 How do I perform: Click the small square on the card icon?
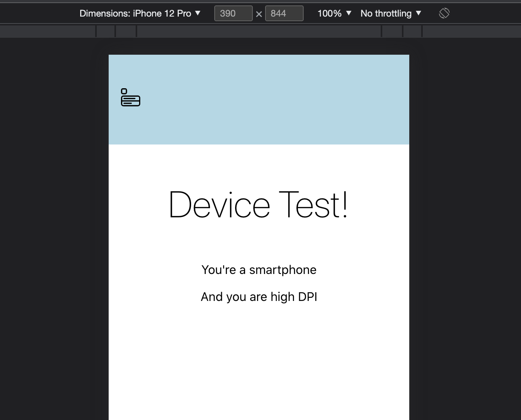124,91
